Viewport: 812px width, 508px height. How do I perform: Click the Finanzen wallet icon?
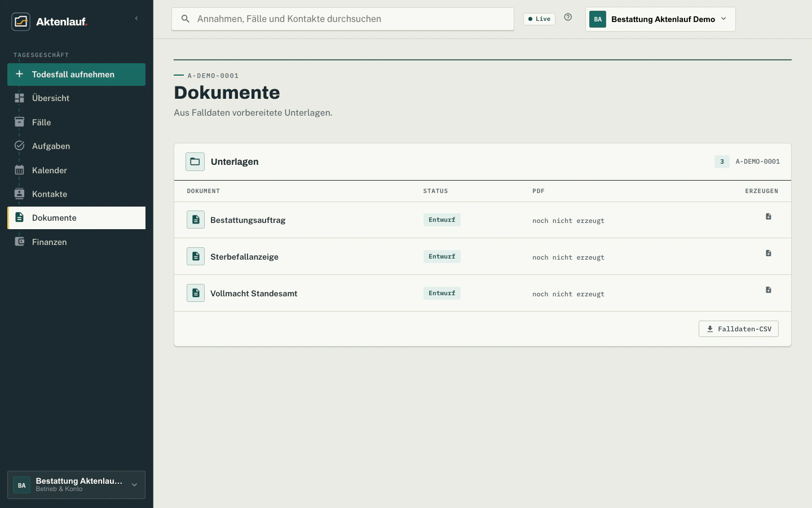coord(19,242)
